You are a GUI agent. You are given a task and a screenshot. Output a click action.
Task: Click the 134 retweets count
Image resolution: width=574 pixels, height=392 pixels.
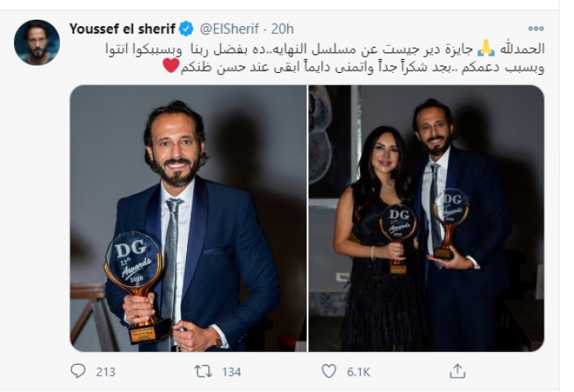[x=231, y=372]
